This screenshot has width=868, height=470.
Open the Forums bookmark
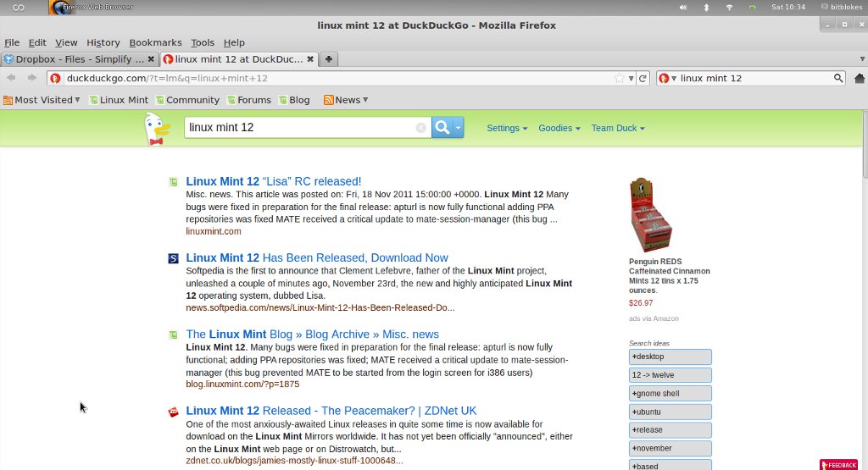(249, 100)
